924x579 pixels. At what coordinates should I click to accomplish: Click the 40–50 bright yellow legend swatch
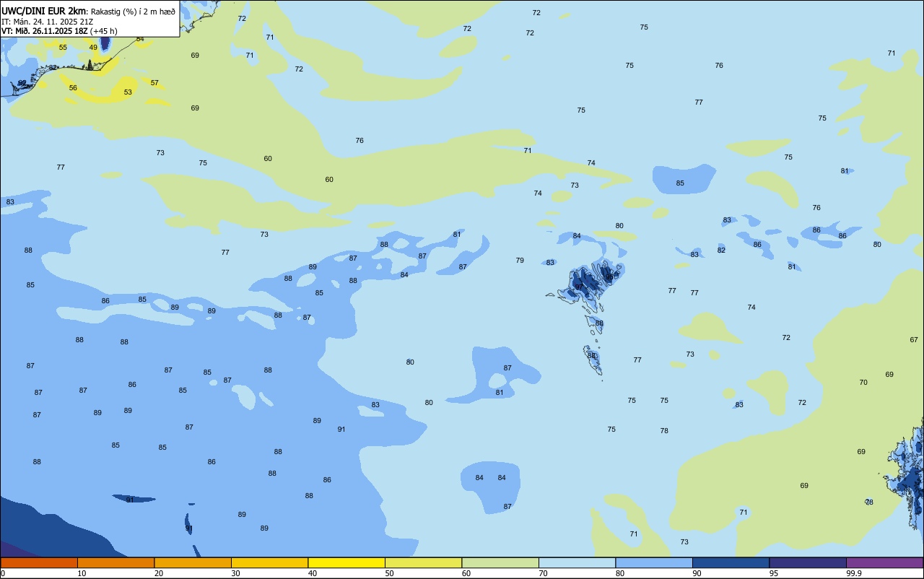click(x=346, y=562)
